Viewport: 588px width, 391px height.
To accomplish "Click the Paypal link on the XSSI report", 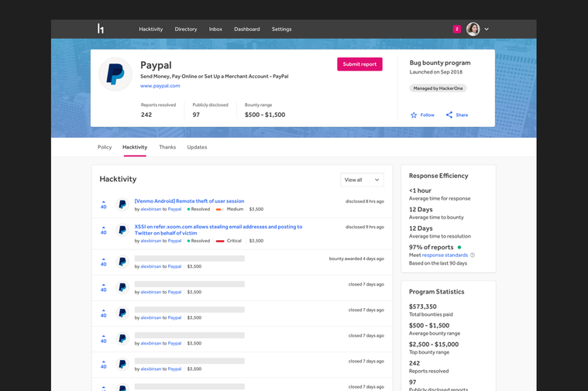I will (174, 241).
